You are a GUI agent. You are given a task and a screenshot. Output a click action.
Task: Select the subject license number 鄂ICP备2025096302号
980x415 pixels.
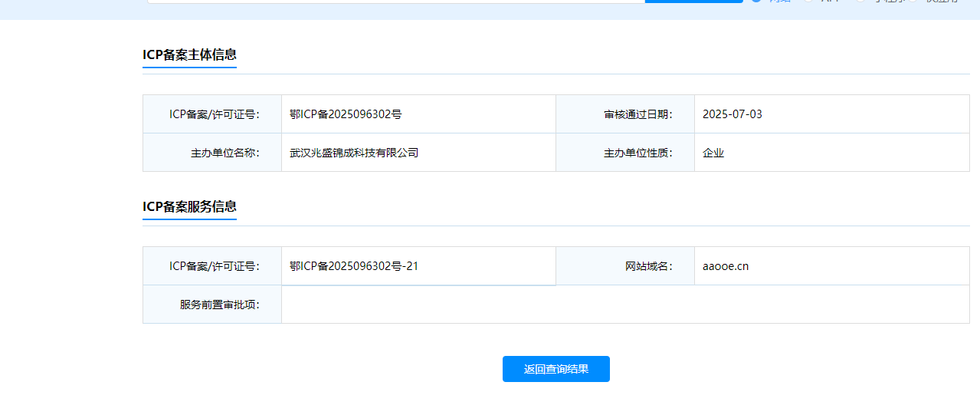[346, 114]
